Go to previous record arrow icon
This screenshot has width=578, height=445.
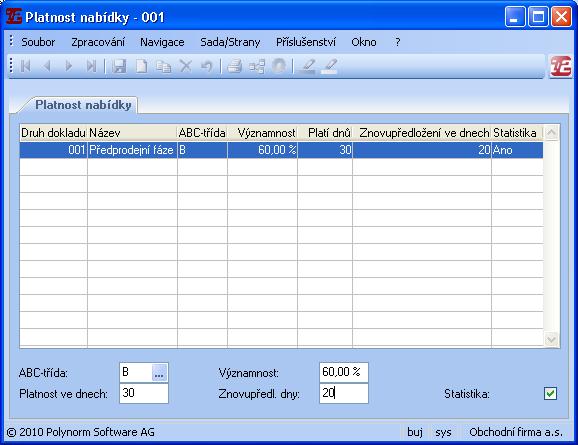(47, 66)
